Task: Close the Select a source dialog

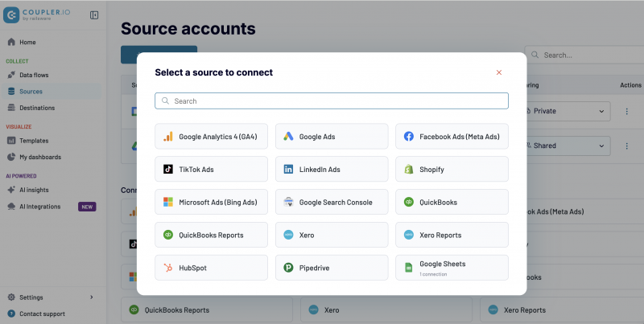Action: coord(499,72)
